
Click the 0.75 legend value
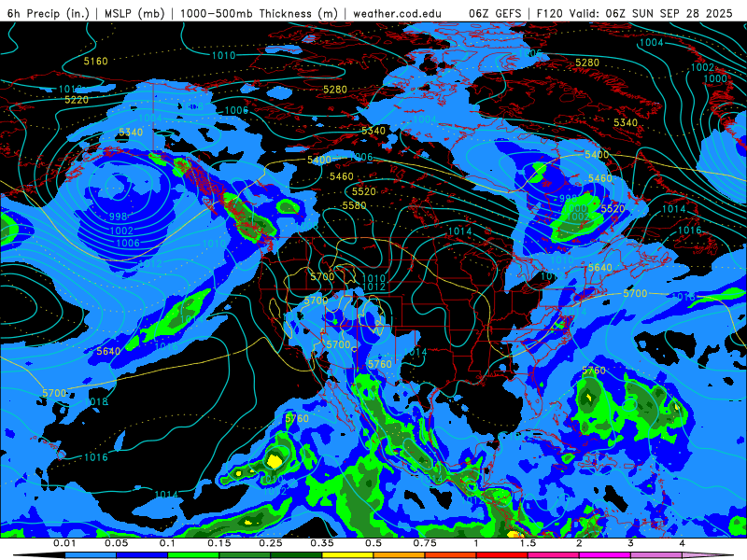pyautogui.click(x=425, y=543)
